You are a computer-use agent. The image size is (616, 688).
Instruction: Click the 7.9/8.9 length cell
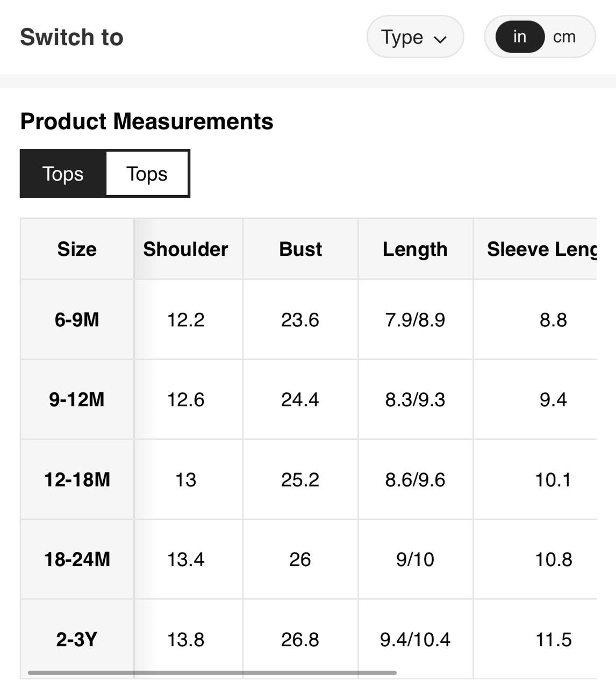pyautogui.click(x=415, y=320)
